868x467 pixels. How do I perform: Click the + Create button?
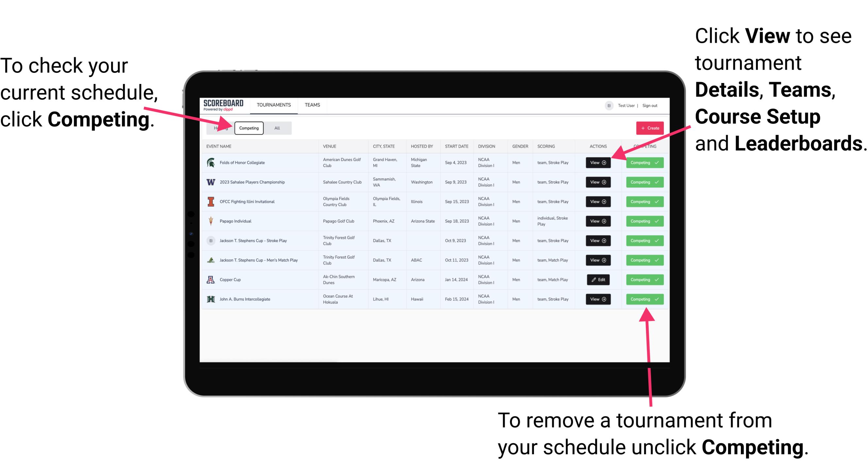pyautogui.click(x=650, y=128)
